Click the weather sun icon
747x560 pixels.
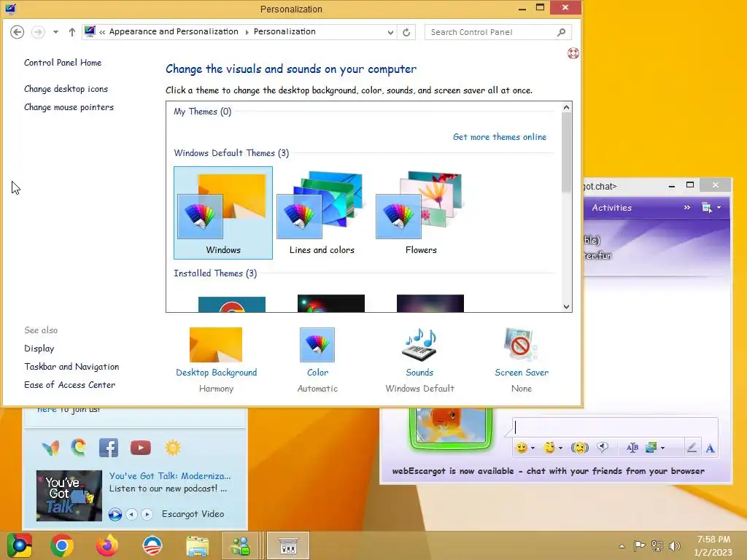pyautogui.click(x=173, y=448)
